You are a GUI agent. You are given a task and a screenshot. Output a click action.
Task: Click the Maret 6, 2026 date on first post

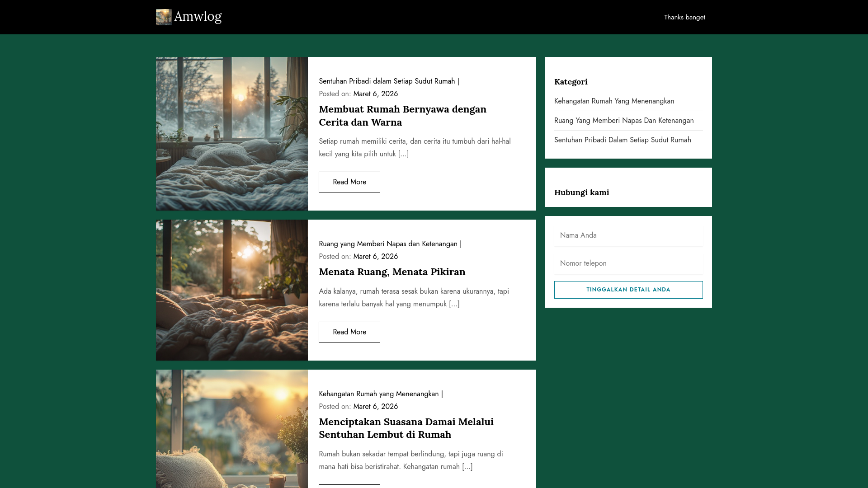tap(375, 94)
